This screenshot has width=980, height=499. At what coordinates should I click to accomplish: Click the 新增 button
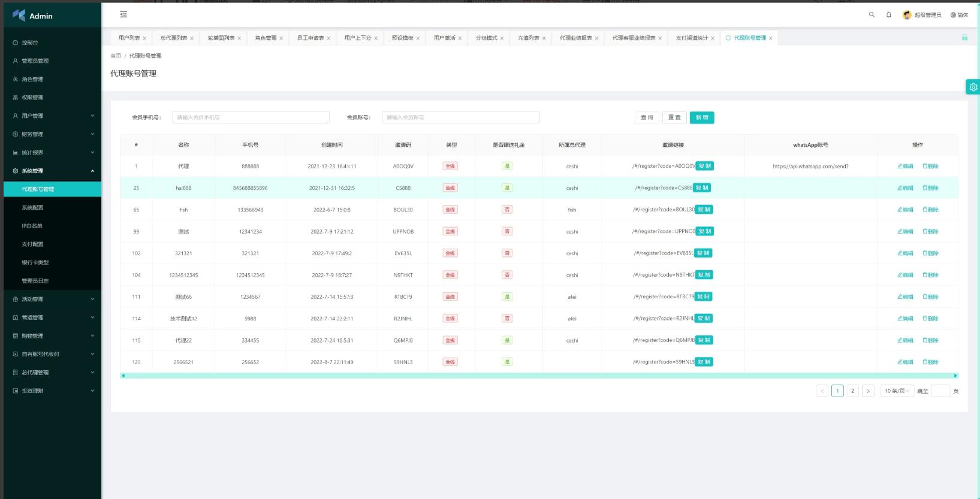(701, 117)
